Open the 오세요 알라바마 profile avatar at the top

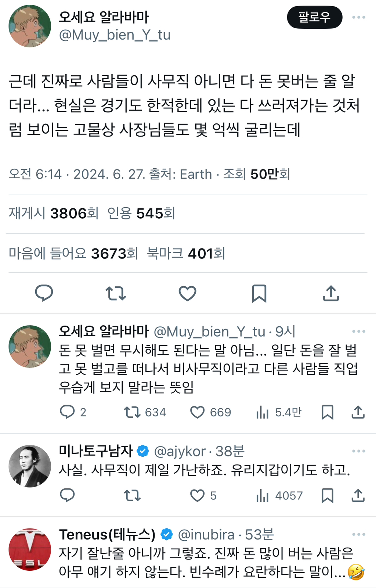pos(30,26)
